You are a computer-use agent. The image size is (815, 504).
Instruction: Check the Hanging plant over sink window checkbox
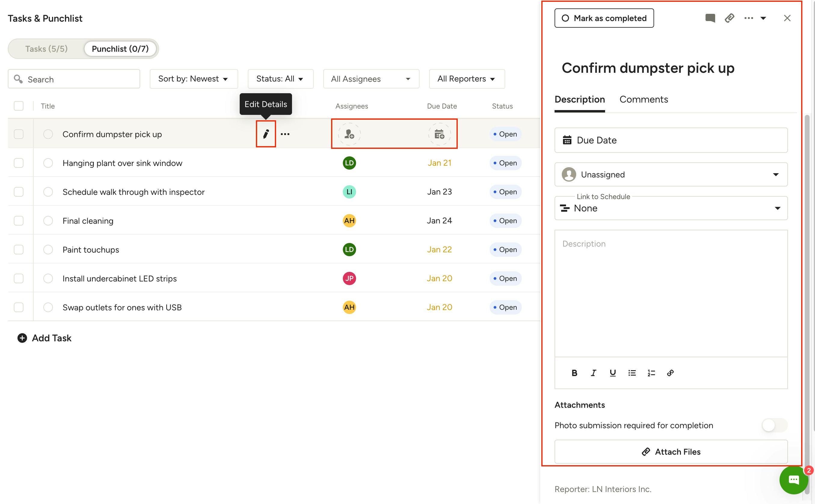tap(19, 163)
